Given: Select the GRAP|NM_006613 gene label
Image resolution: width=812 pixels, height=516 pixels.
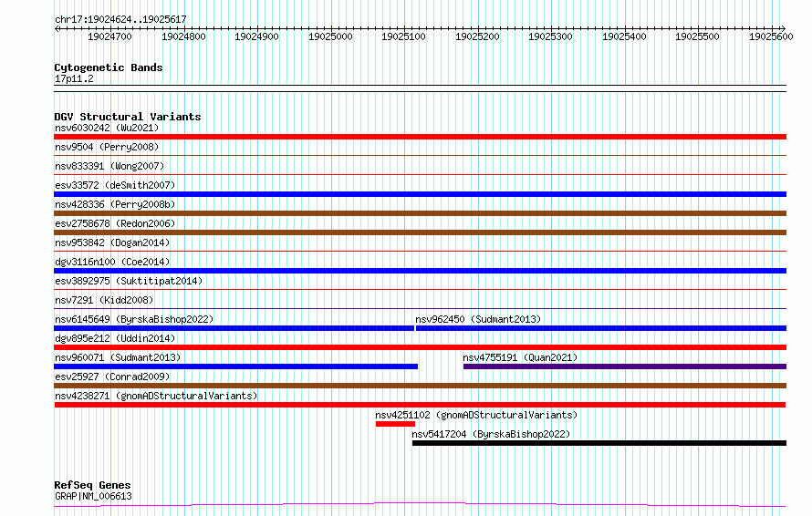Looking at the screenshot, I should pyautogui.click(x=93, y=496).
